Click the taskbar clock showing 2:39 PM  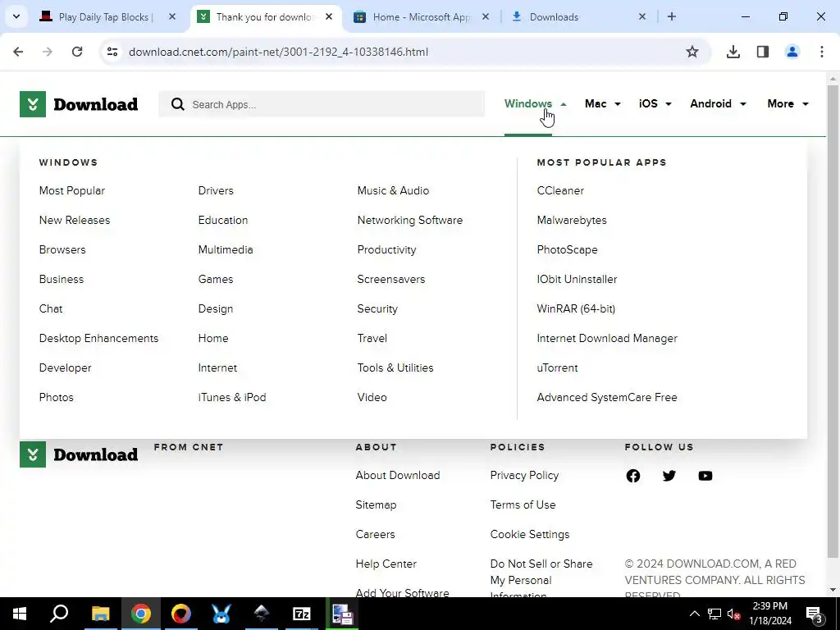[x=769, y=614]
